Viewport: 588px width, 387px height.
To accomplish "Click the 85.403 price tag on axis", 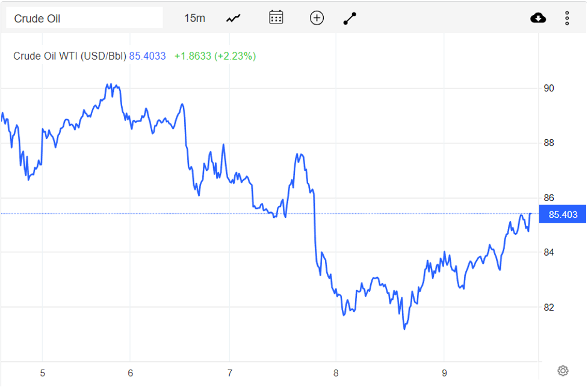I will pyautogui.click(x=562, y=214).
